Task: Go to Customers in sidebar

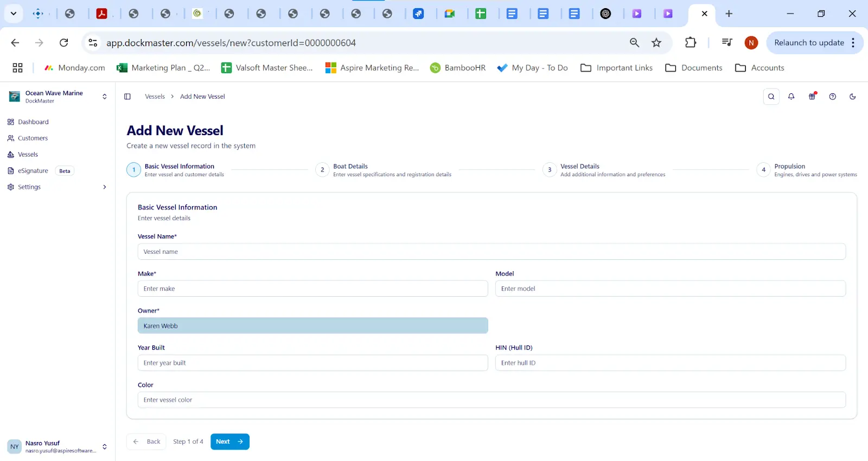Action: (33, 138)
